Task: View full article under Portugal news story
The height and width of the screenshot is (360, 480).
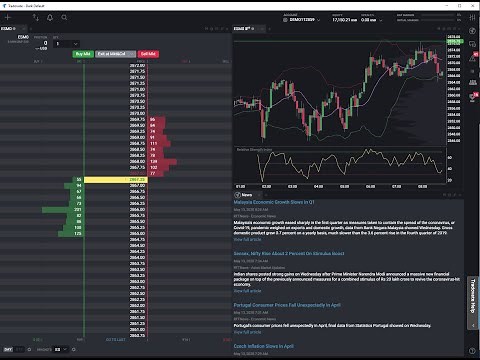Action: (247, 332)
